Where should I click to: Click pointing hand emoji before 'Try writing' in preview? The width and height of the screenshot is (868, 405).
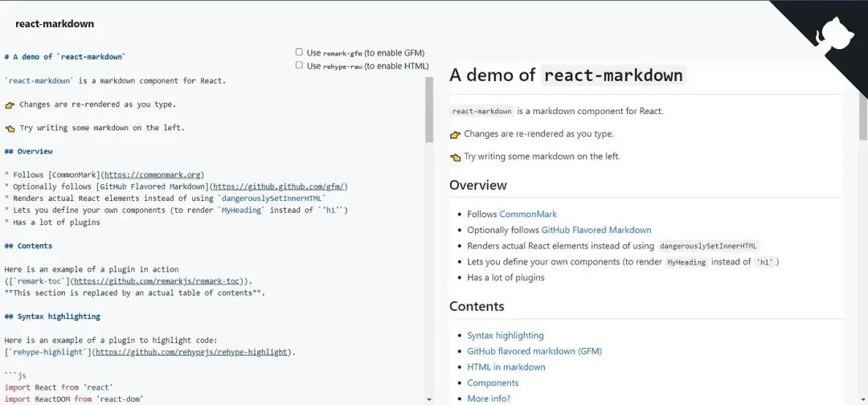pos(456,157)
